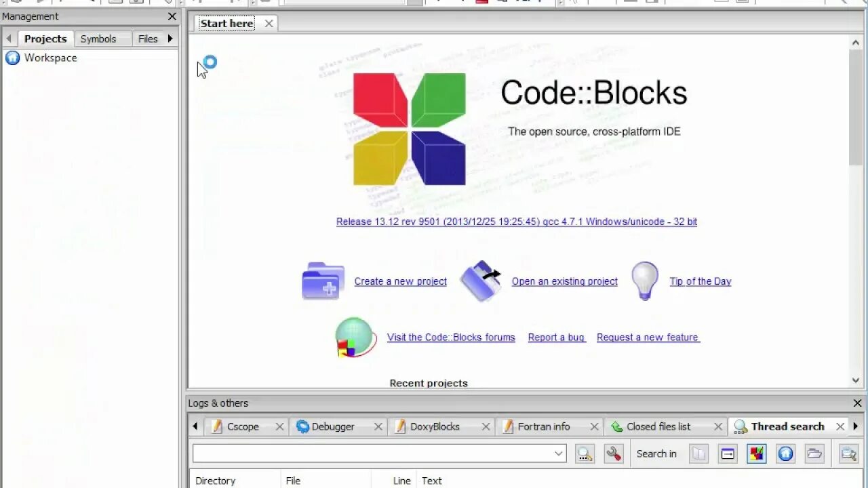Click the Line column header

pos(393,481)
